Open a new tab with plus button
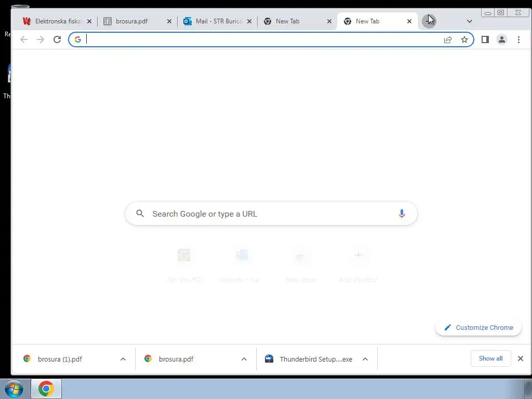Image resolution: width=532 pixels, height=399 pixels. tap(429, 21)
